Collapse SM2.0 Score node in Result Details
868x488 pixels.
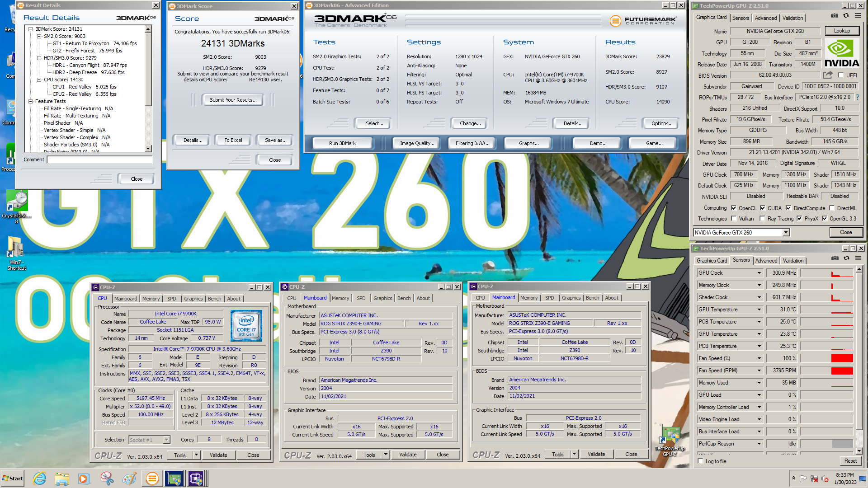(x=39, y=36)
